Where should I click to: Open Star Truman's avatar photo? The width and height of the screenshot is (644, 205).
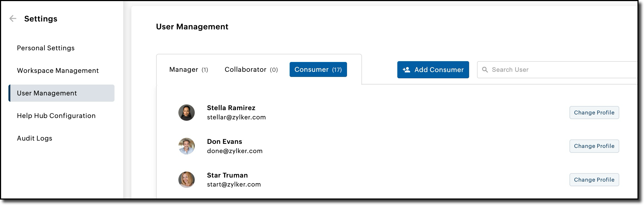tap(187, 180)
